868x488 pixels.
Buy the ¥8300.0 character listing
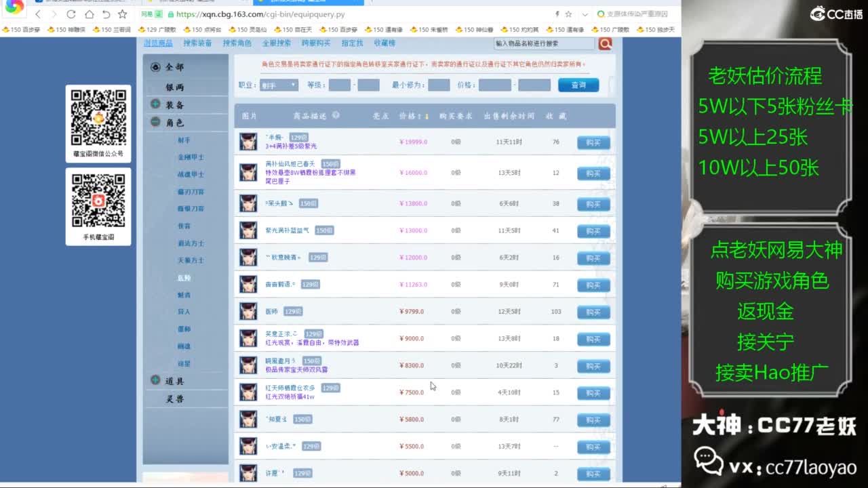593,366
